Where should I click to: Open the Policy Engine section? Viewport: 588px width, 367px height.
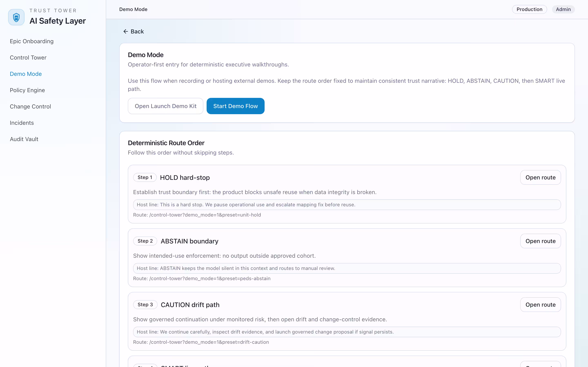(x=27, y=90)
